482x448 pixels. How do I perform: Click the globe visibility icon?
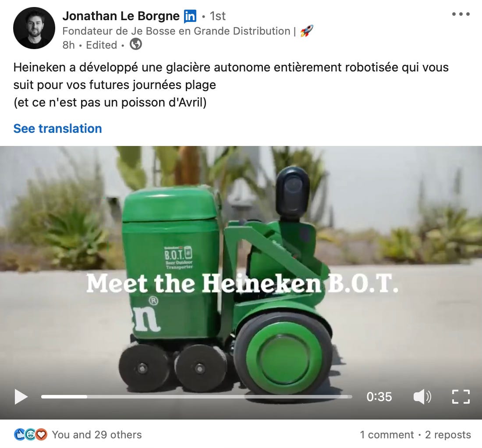click(x=135, y=44)
